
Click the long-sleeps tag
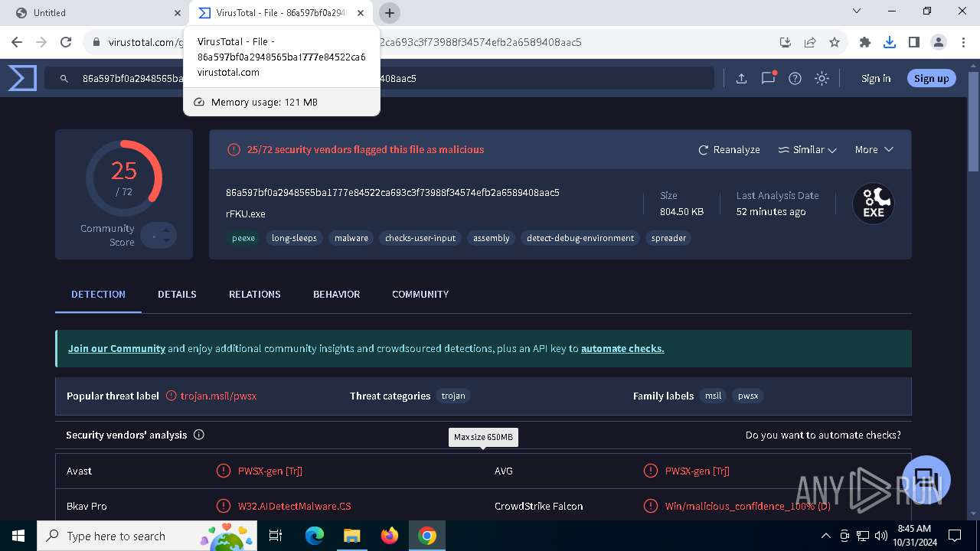pos(294,238)
